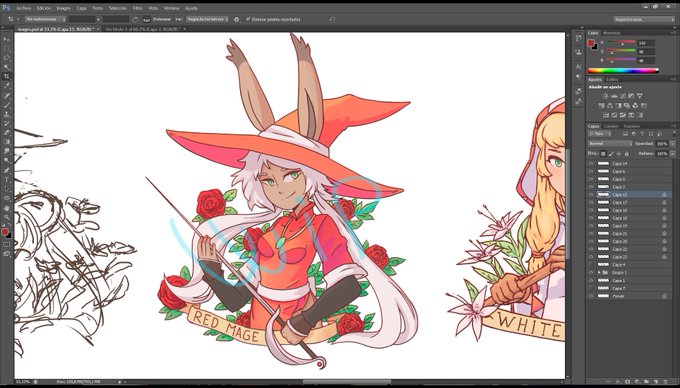Select the Zoom tool
The height and width of the screenshot is (388, 680).
(x=7, y=217)
